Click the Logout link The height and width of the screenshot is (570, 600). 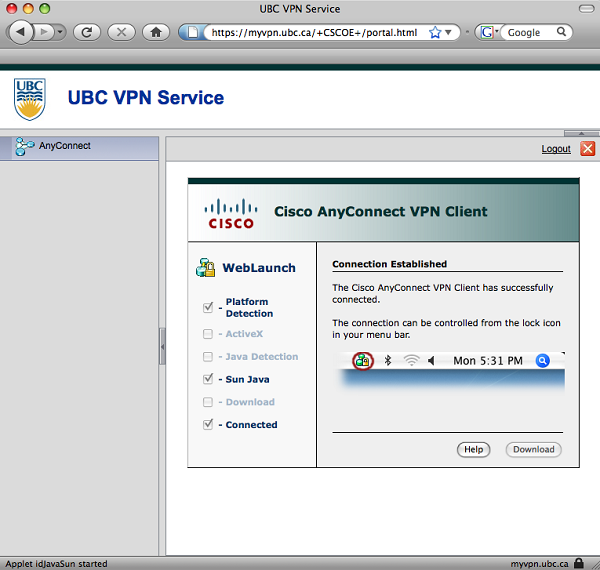click(555, 149)
